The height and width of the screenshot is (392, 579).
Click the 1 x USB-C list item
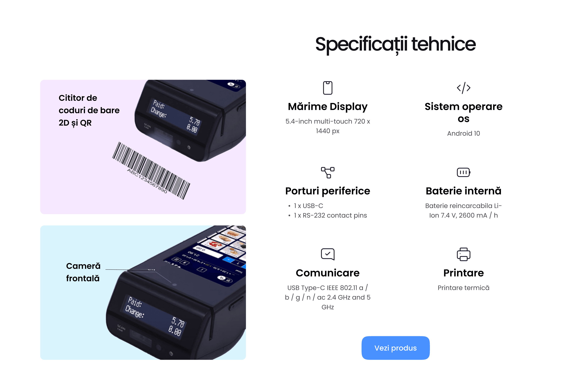308,206
